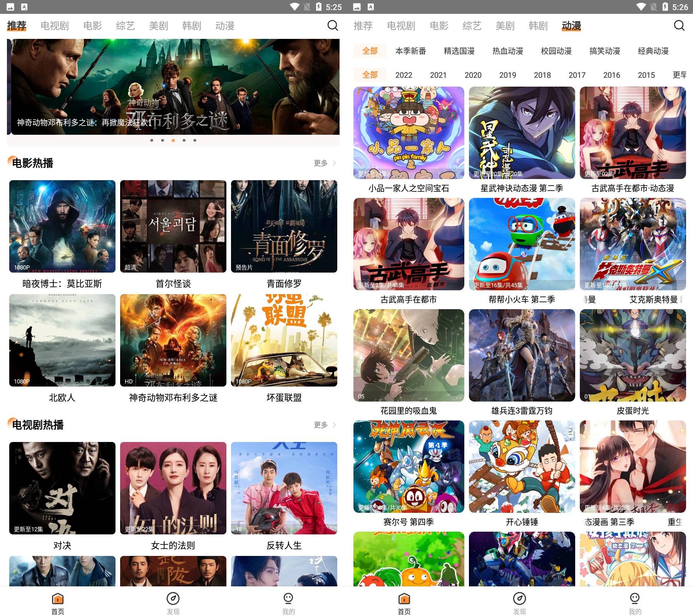Switch to the 韩剧 tab on the 推荐 page
This screenshot has width=693, height=616.
pyautogui.click(x=191, y=26)
